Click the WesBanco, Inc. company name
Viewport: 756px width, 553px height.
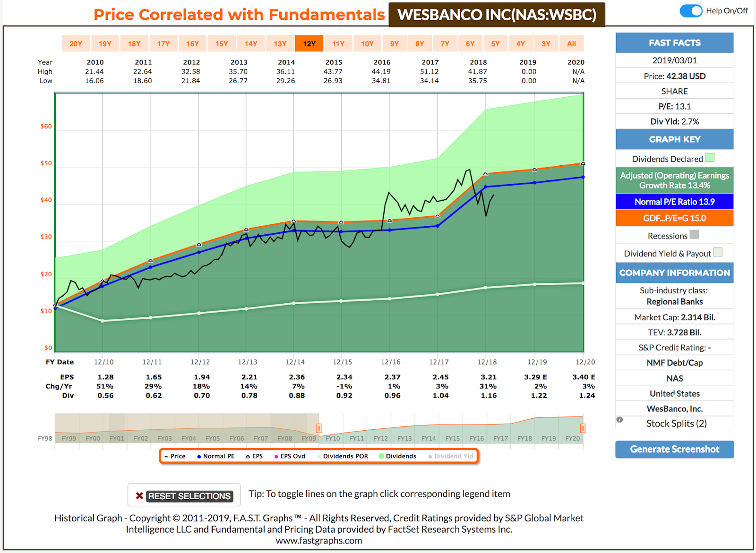click(x=675, y=408)
